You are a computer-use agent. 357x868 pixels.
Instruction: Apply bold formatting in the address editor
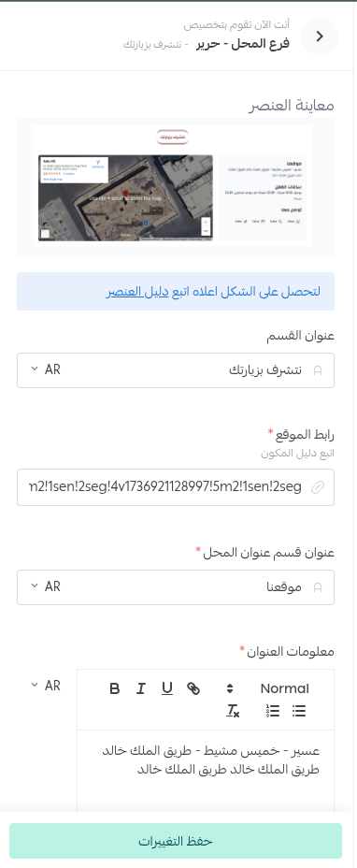click(115, 688)
